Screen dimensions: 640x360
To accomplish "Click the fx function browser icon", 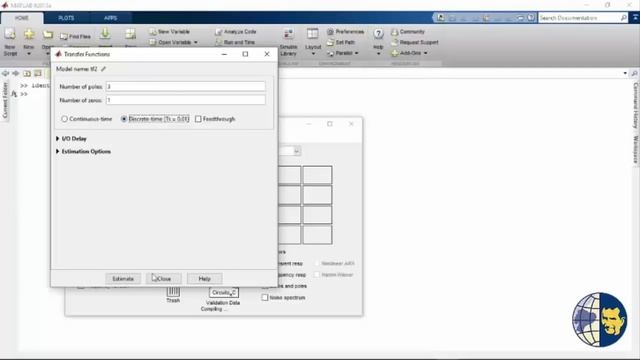I will (14, 94).
